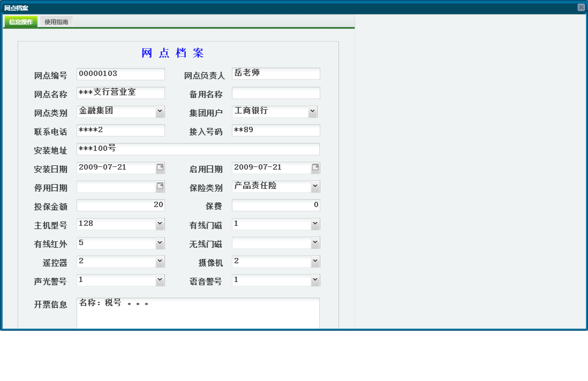Image resolution: width=588 pixels, height=381 pixels.
Task: Open the calendar picker for 停用日期
Action: [159, 186]
